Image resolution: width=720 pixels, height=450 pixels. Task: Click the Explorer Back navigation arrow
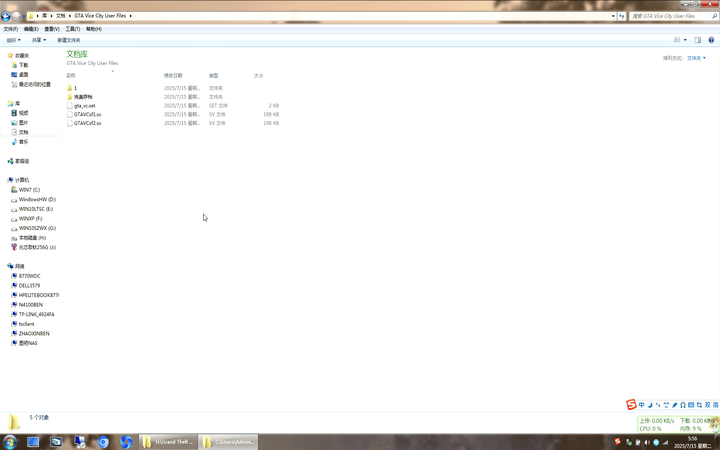[6, 17]
